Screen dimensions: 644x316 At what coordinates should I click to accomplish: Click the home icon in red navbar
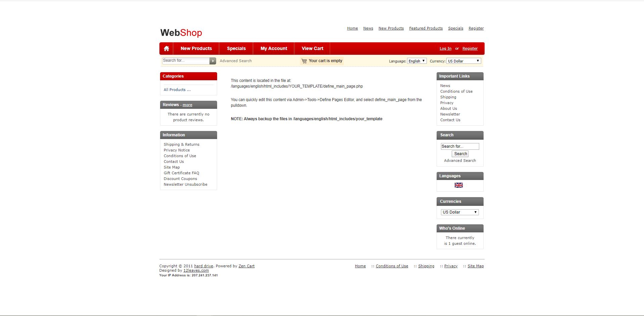pyautogui.click(x=166, y=48)
